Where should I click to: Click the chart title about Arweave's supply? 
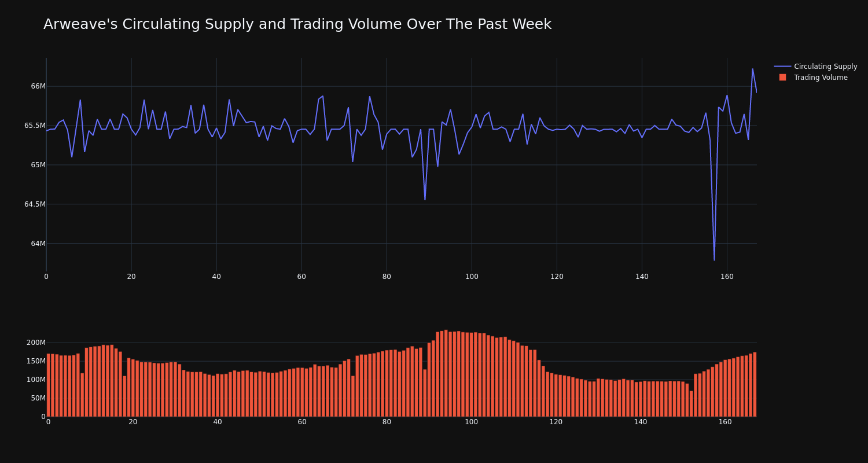297,24
